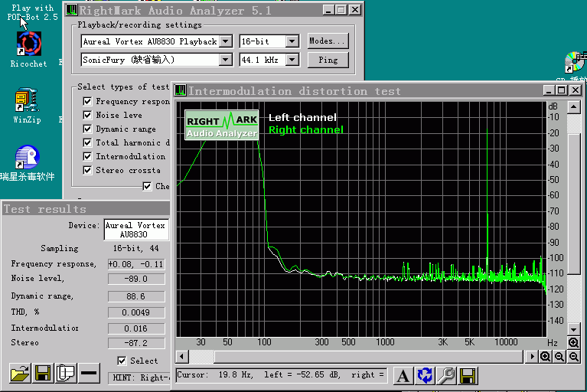Click the Intermodulation 0.016 result field
This screenshot has width=587, height=392.
pos(136,328)
